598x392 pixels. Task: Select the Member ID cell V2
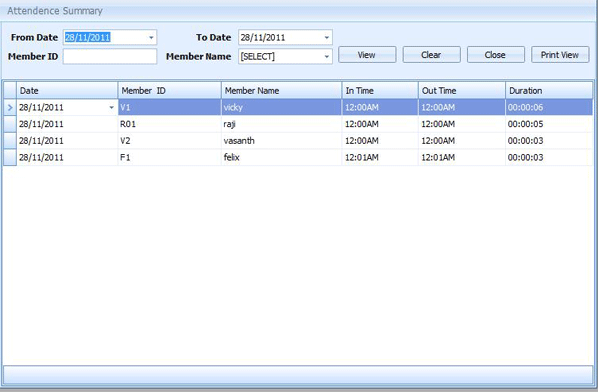click(x=169, y=141)
